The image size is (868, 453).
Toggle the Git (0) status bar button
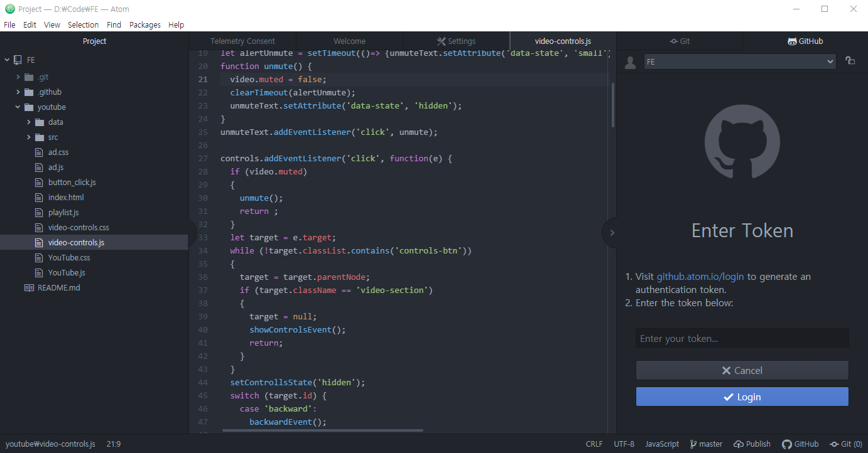(846, 444)
